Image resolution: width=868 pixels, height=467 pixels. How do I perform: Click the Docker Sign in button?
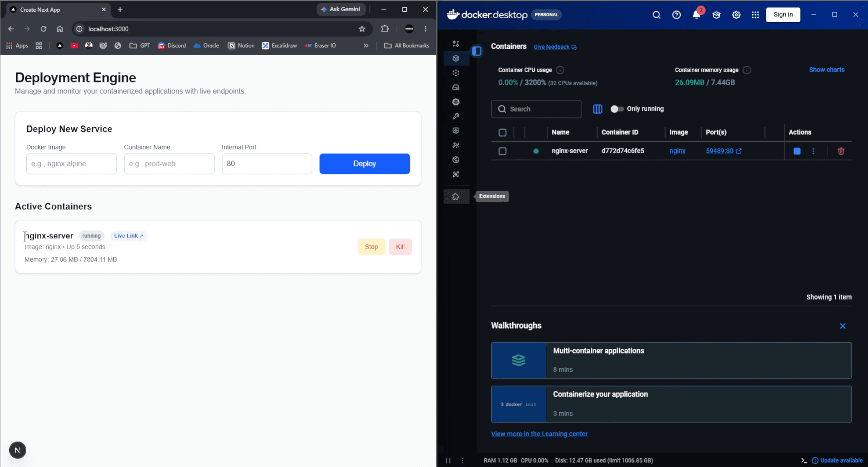click(x=783, y=15)
